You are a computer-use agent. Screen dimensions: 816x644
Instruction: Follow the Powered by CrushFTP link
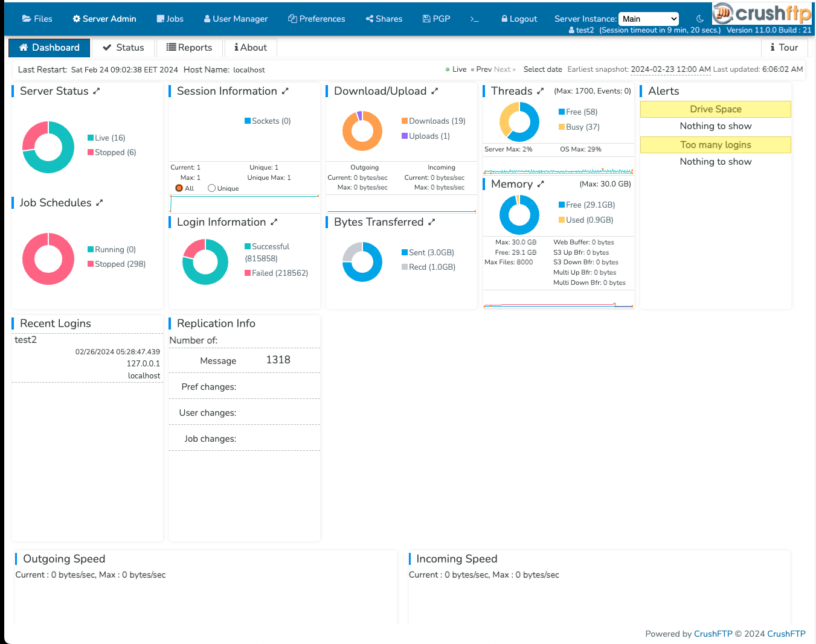[x=713, y=634]
